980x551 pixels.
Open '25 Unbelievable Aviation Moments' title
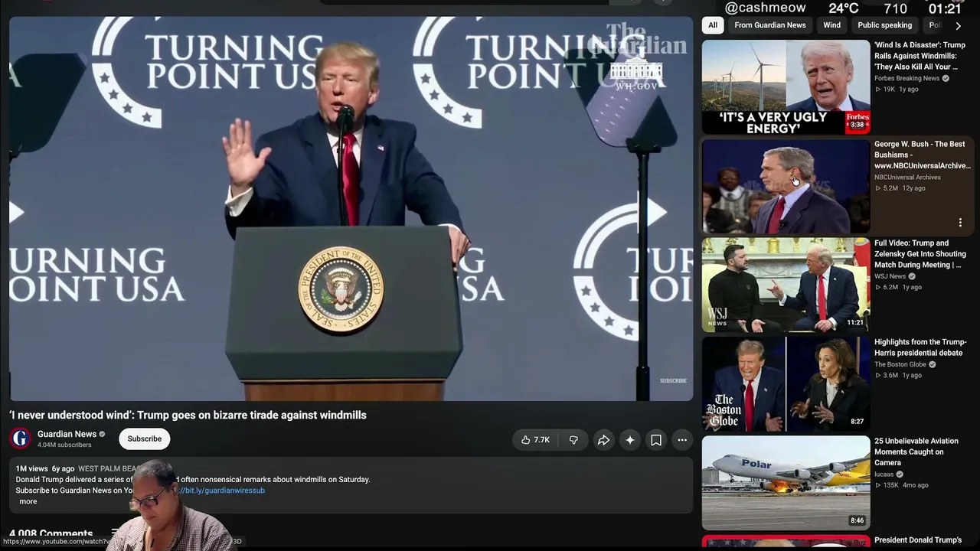click(x=916, y=452)
